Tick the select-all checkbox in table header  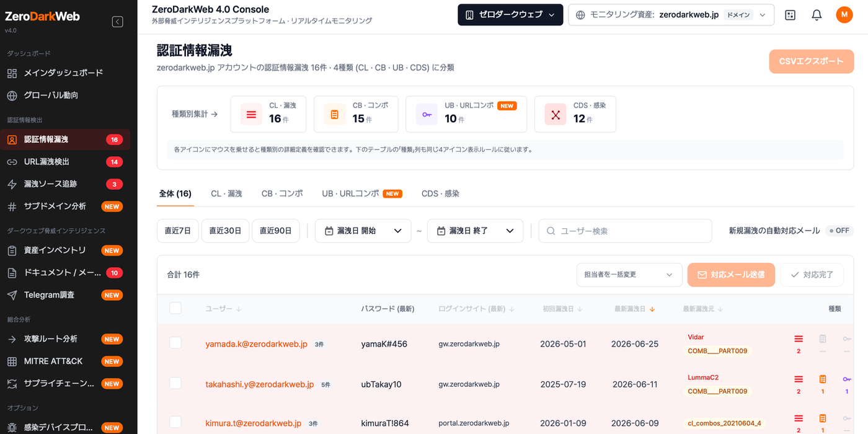[175, 308]
